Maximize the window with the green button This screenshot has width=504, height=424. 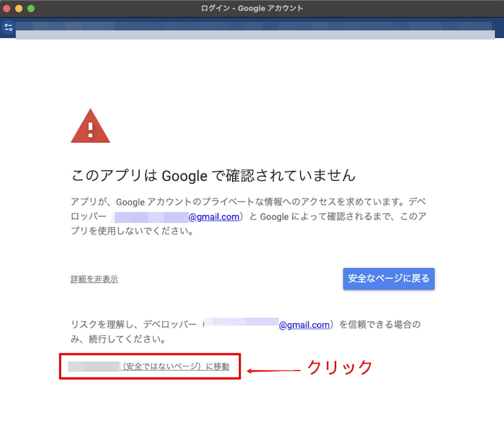click(x=31, y=8)
